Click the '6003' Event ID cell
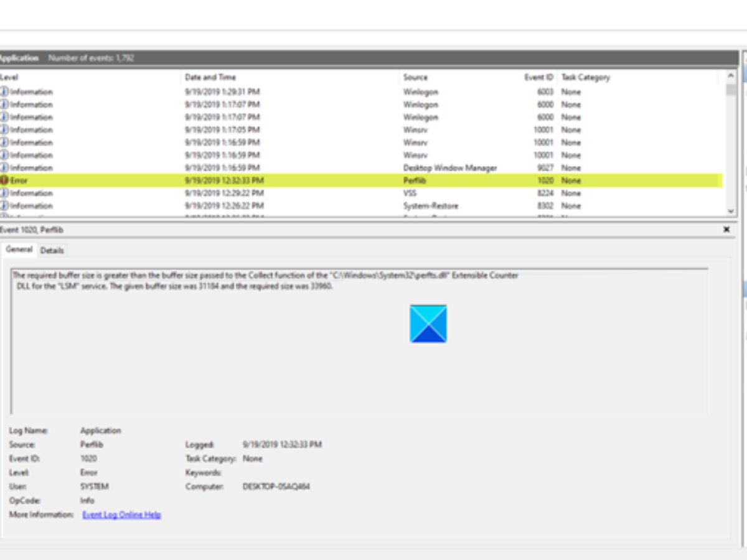Image resolution: width=747 pixels, height=560 pixels. tap(545, 91)
